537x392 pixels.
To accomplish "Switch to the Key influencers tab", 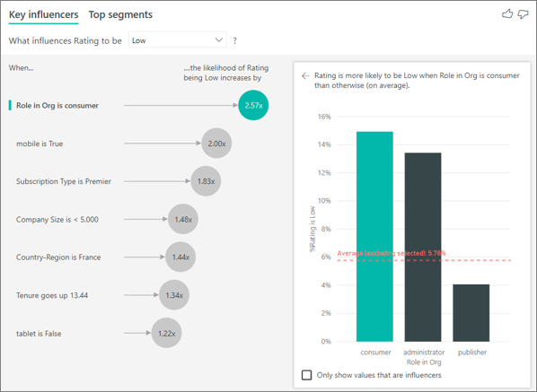I will (x=43, y=14).
